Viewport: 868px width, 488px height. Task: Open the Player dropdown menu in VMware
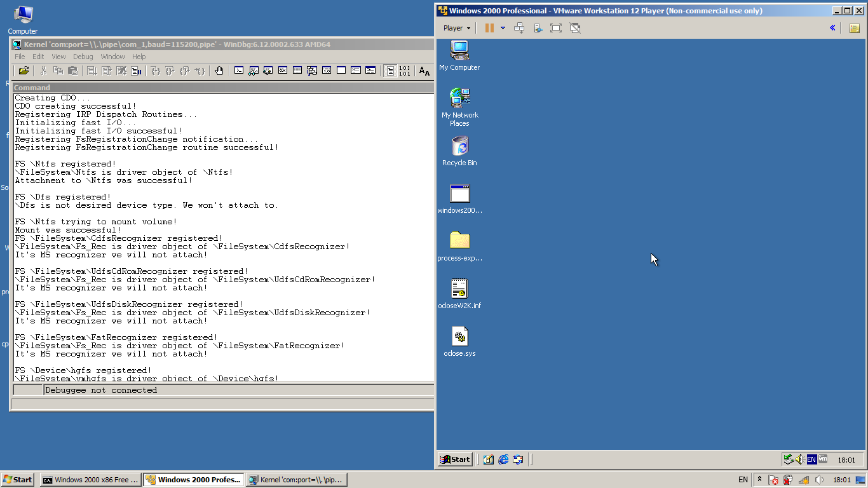457,28
